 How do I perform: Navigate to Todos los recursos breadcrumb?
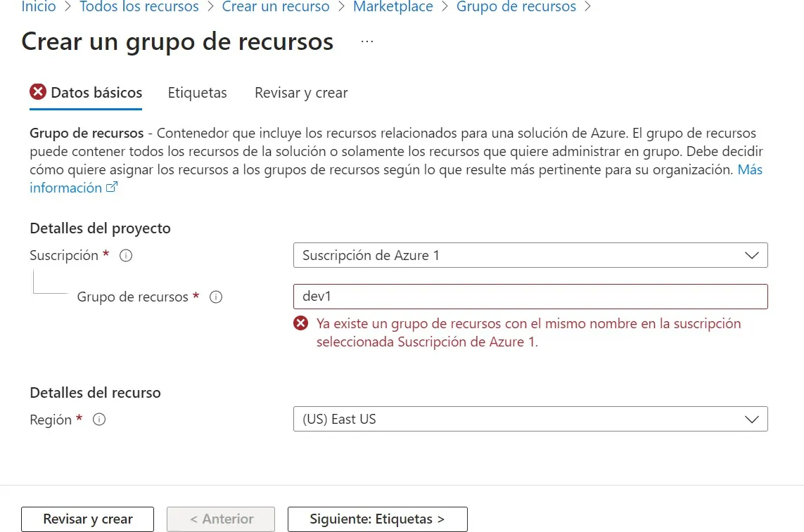pos(139,7)
